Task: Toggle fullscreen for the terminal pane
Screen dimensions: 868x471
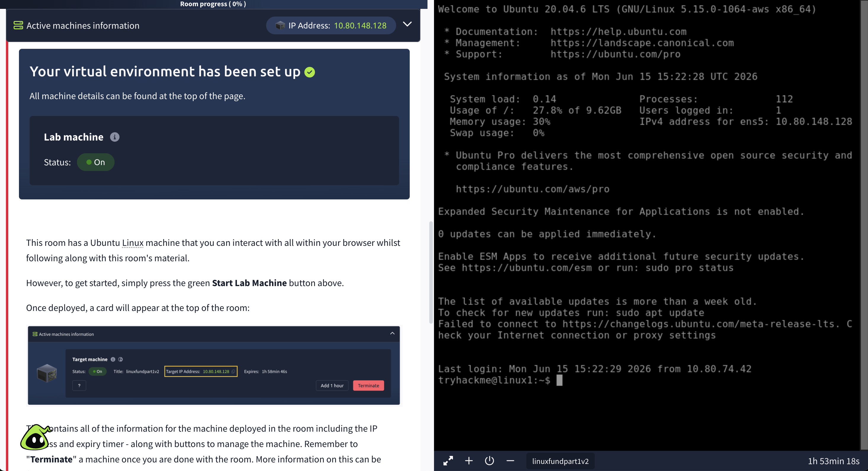Action: tap(448, 461)
